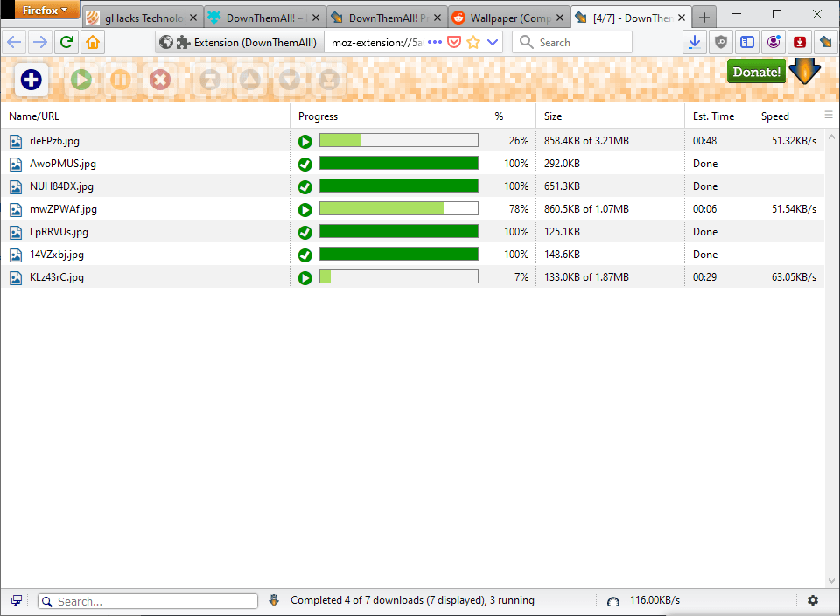Select the AwoPMUS.jpg download row
840x616 pixels.
tap(412, 164)
